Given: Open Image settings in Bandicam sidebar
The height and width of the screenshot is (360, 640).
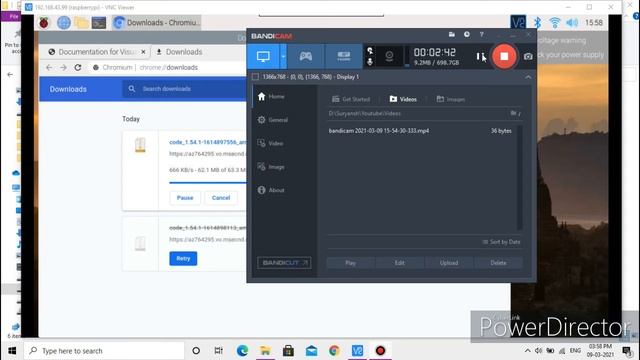Looking at the screenshot, I should tap(283, 167).
